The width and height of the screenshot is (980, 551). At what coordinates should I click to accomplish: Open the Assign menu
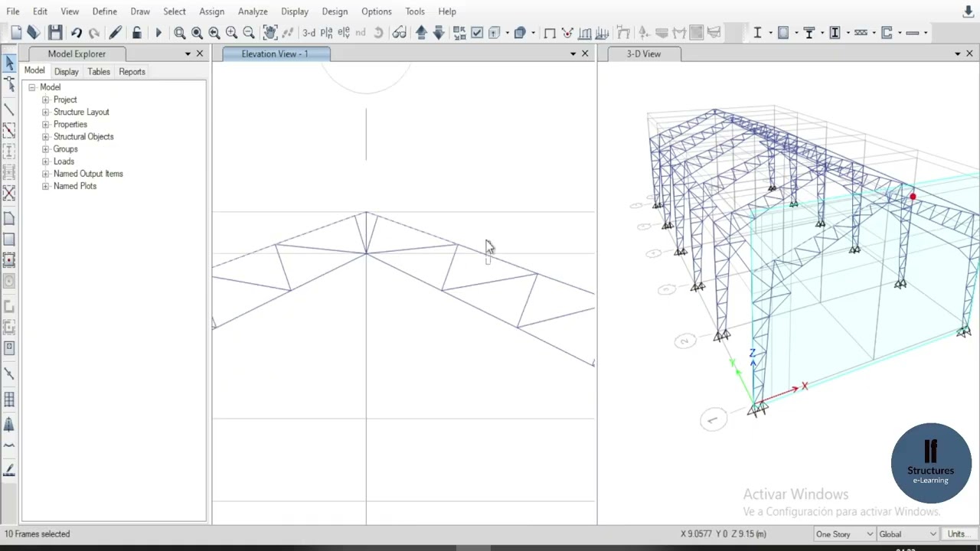click(212, 11)
